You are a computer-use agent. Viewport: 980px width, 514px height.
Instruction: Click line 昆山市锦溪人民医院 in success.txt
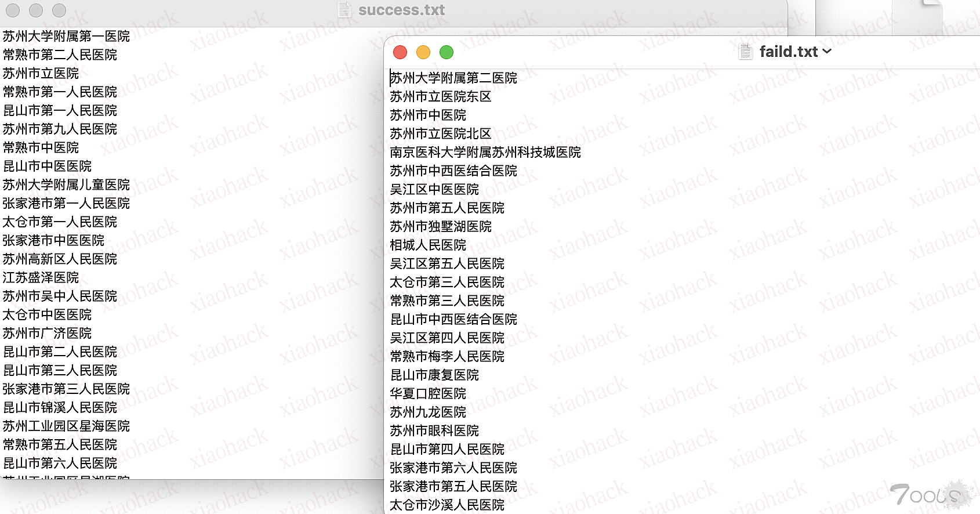click(x=60, y=407)
